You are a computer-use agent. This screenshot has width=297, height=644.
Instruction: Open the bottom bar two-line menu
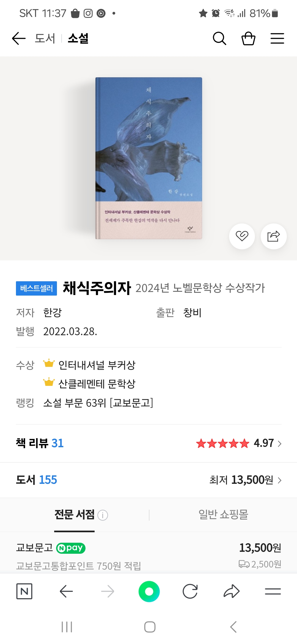273,591
